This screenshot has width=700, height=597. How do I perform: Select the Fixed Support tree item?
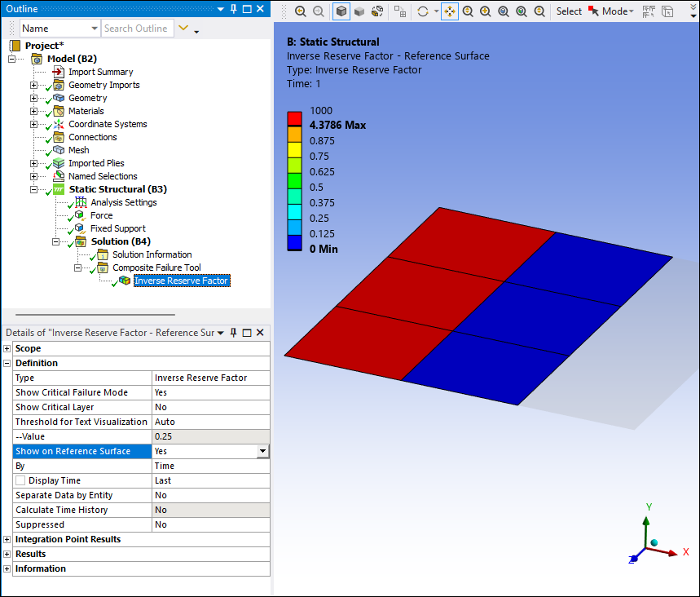pos(117,228)
